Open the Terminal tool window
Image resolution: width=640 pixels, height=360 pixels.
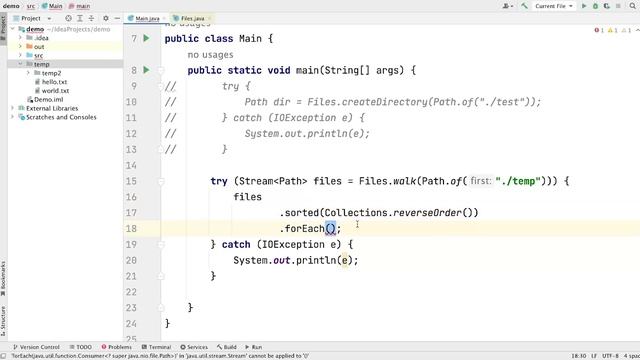click(x=156, y=347)
